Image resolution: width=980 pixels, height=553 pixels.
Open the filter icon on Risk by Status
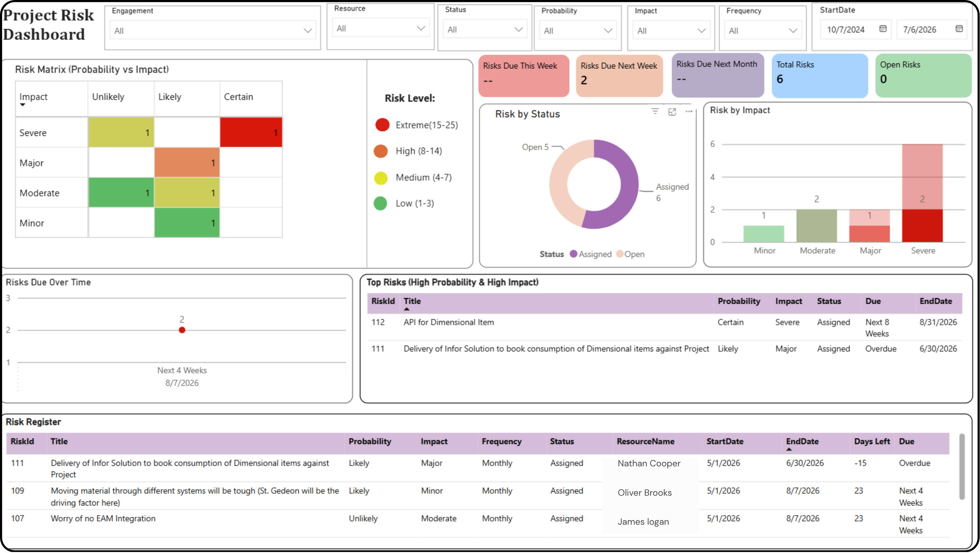click(655, 111)
